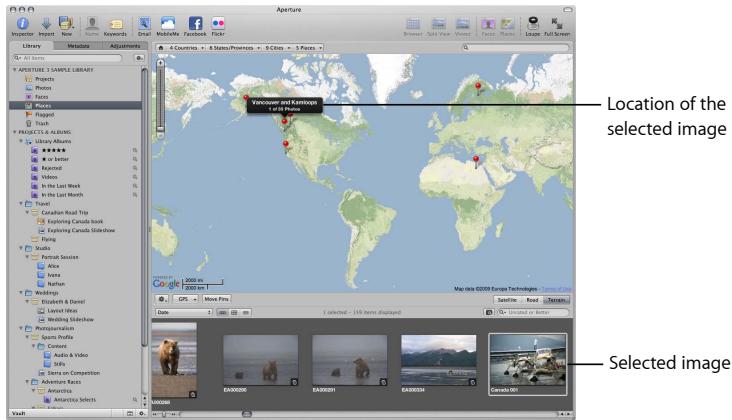This screenshot has height=420, width=732.
Task: Activate the Loupe tool
Action: click(533, 23)
